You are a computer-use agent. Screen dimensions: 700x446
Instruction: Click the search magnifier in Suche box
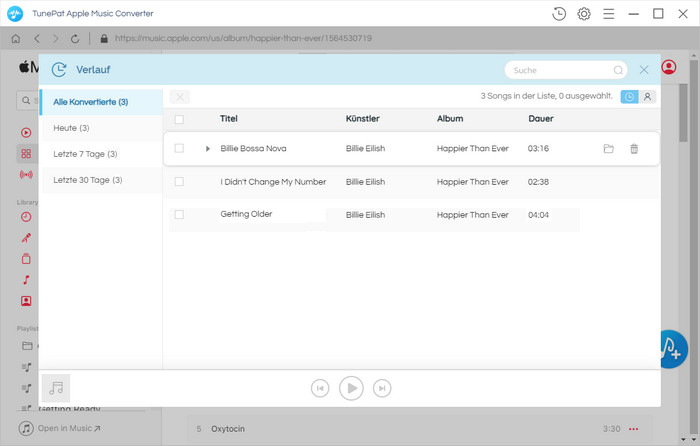pos(618,70)
